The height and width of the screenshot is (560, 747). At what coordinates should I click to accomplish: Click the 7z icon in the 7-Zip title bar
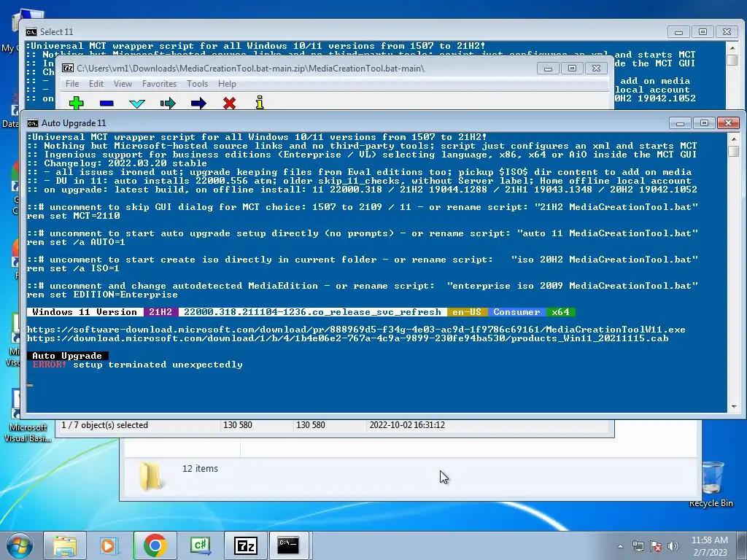click(x=68, y=68)
